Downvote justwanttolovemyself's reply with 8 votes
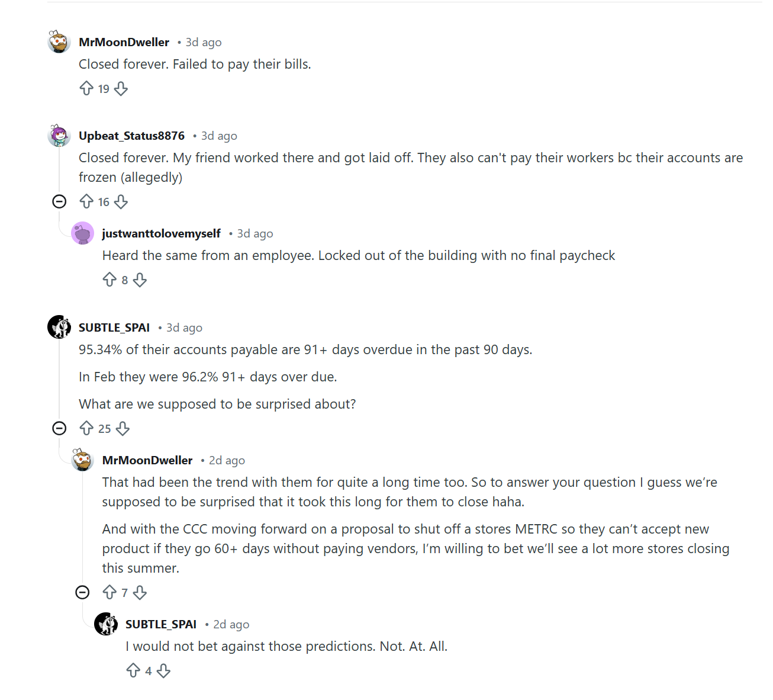Viewport: 773px width, 700px height. [x=140, y=280]
